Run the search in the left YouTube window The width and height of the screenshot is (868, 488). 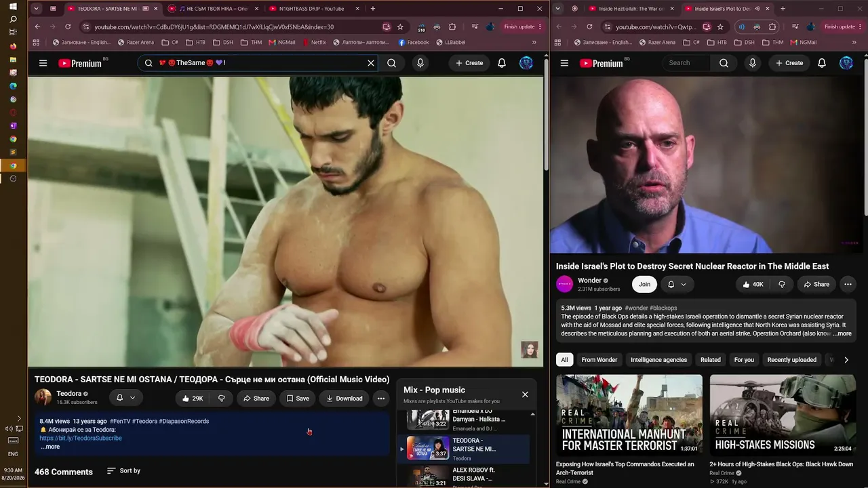point(391,63)
